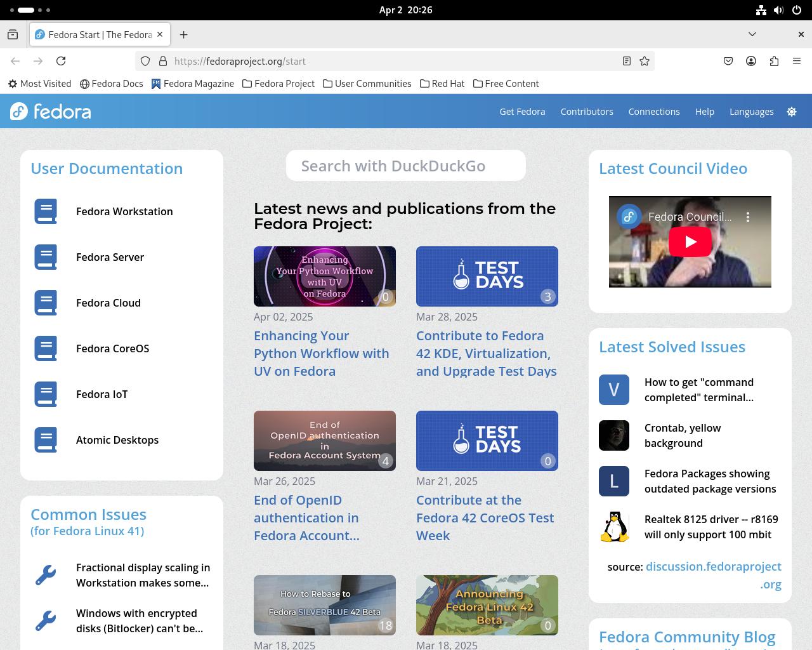Viewport: 812px width, 650px height.
Task: Open the YouTube video more options menu
Action: (748, 217)
